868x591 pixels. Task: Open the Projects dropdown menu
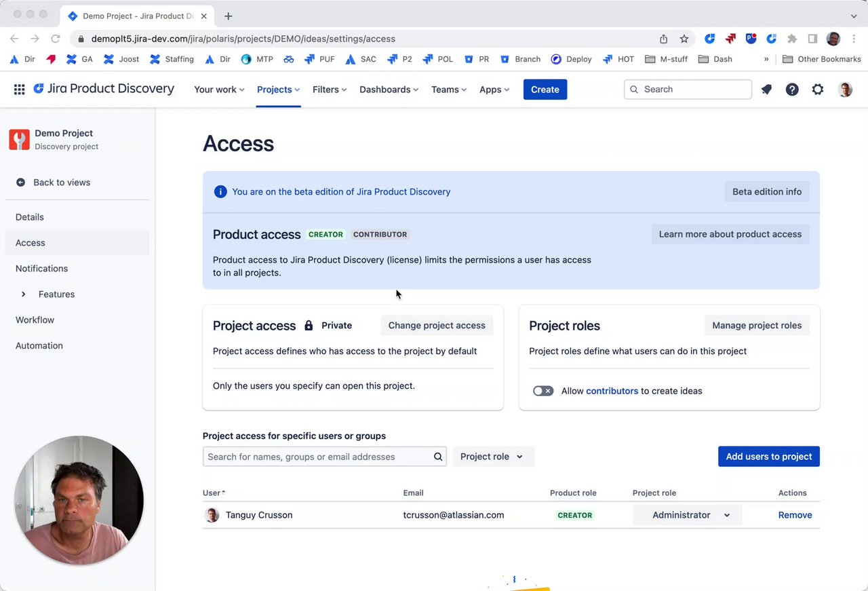[278, 90]
